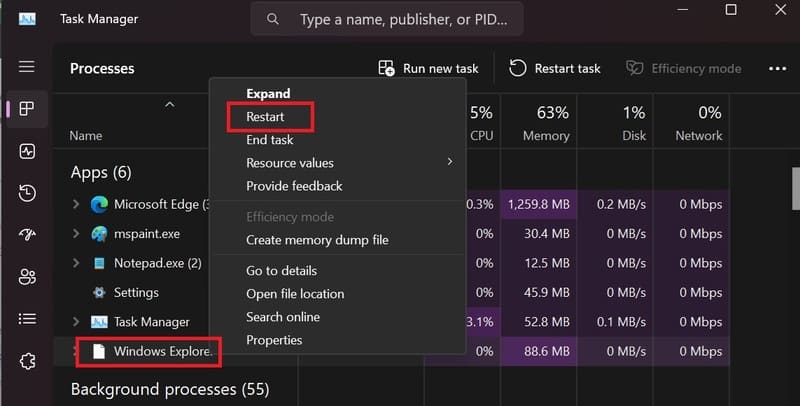Open the hamburger navigation menu

point(27,66)
